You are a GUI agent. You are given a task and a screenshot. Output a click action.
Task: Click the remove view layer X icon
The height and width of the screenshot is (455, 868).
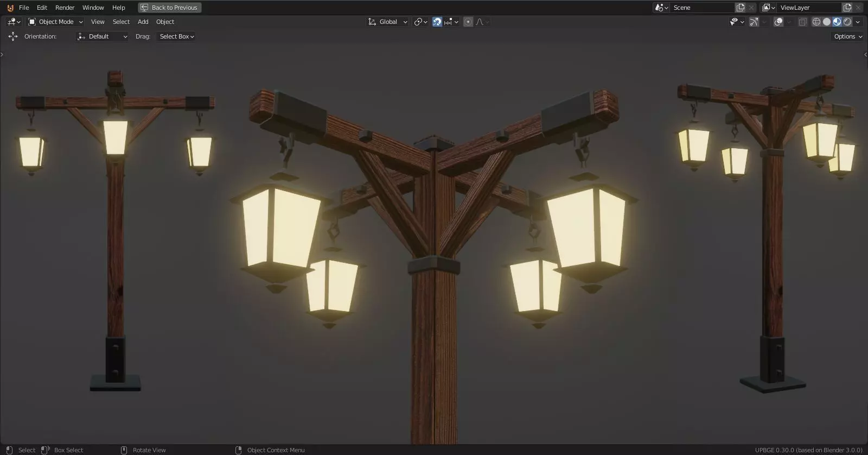(858, 8)
